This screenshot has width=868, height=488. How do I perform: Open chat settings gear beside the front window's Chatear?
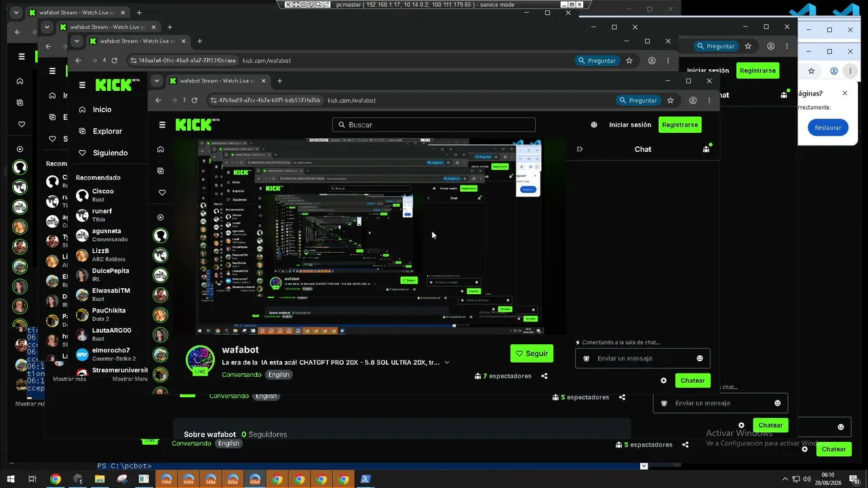pos(664,381)
